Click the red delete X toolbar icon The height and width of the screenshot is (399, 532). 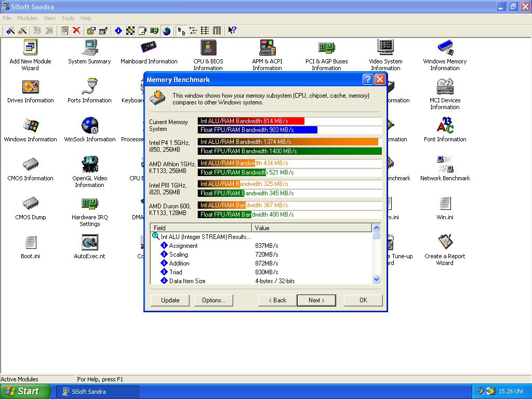(x=76, y=31)
